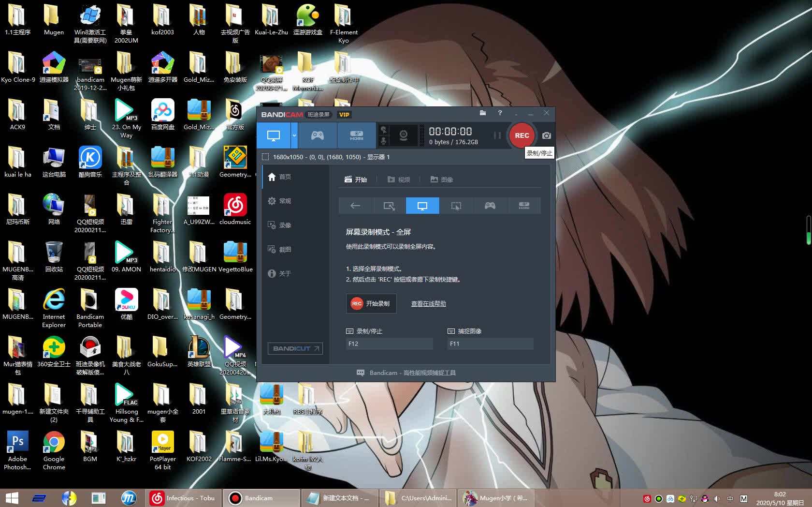
Task: Select the 回收站 recycle bin icon
Action: (54, 257)
